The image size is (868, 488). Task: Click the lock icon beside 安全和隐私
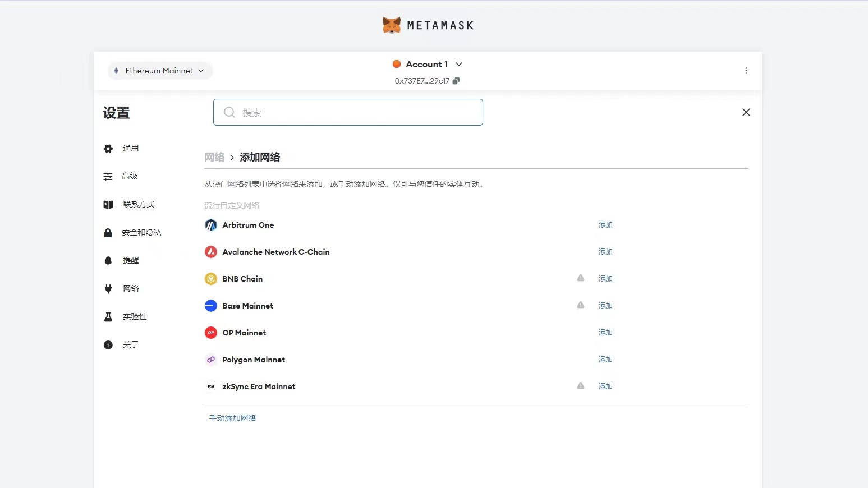click(x=108, y=232)
